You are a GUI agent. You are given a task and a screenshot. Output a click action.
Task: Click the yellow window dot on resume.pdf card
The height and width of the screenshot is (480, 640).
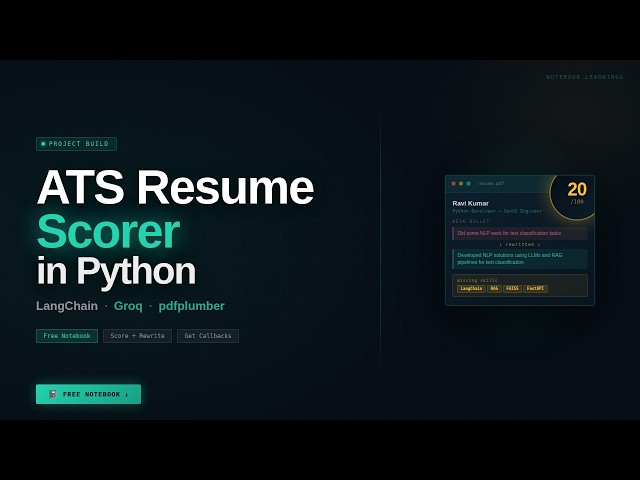point(461,184)
